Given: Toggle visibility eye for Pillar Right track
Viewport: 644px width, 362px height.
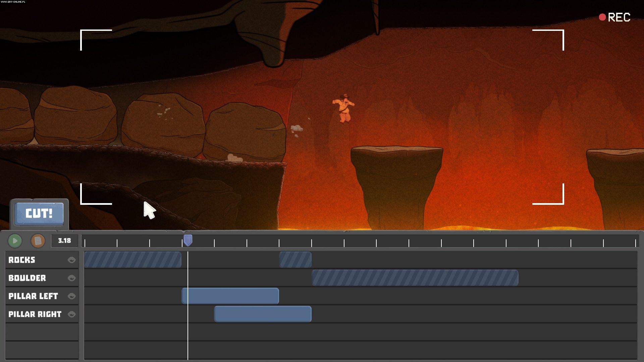Looking at the screenshot, I should click(x=71, y=314).
